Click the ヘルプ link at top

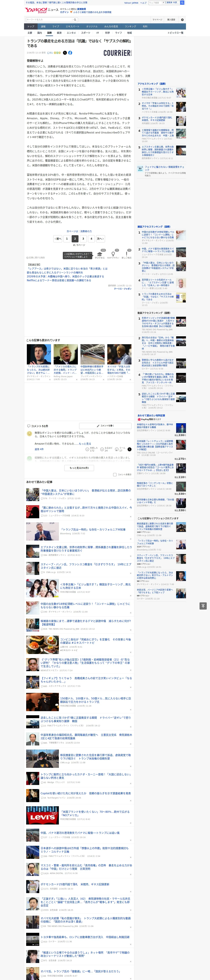coord(143,3)
